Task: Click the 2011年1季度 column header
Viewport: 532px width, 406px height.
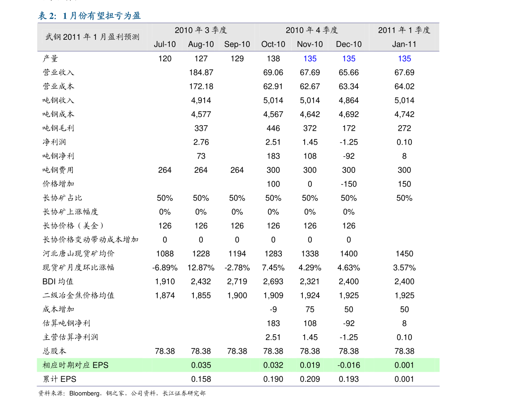Action: pos(404,30)
